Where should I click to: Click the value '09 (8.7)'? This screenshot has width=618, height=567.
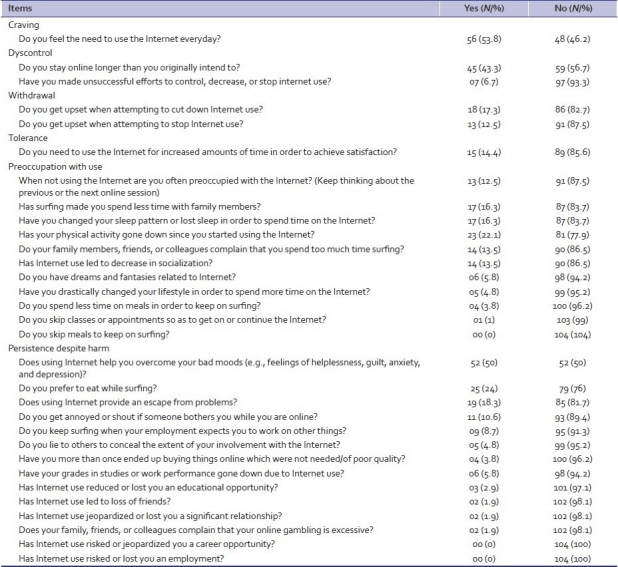484,431
